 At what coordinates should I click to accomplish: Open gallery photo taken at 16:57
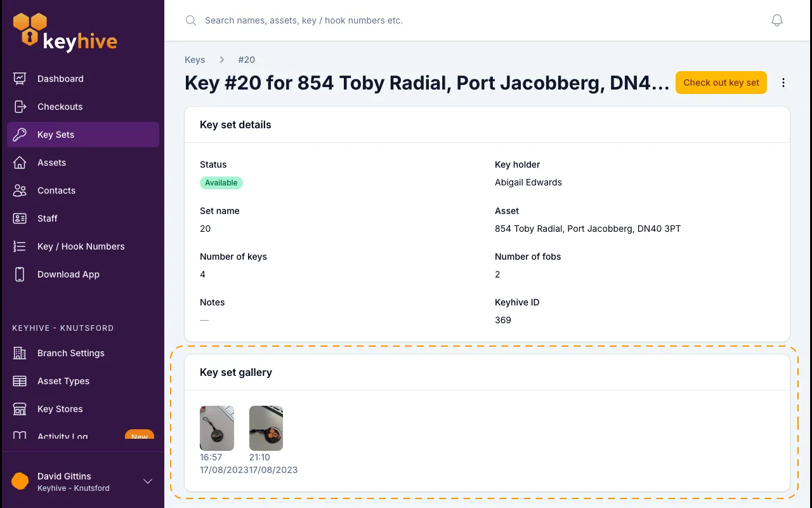click(217, 429)
